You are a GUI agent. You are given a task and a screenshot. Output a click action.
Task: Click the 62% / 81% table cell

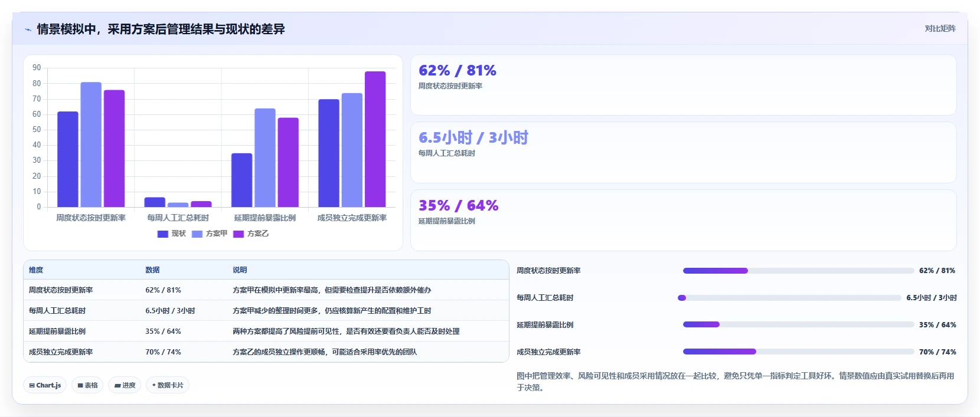tap(163, 290)
